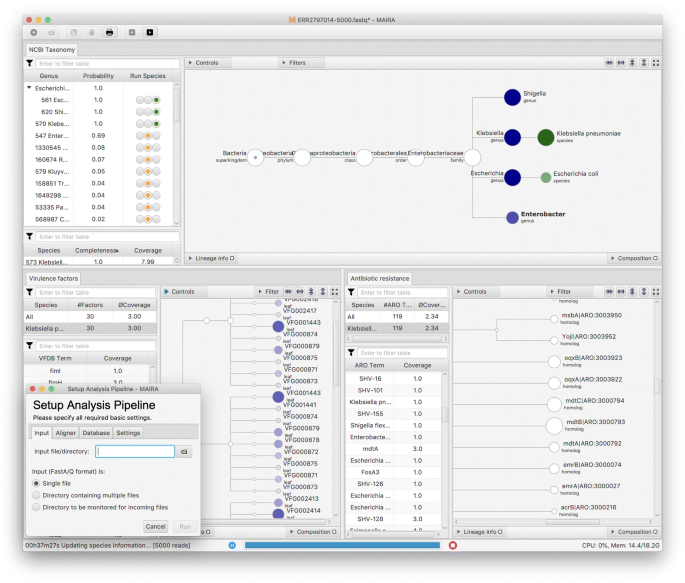The width and height of the screenshot is (685, 583).
Task: Choose Directory containing multiple files option
Action: tap(37, 495)
